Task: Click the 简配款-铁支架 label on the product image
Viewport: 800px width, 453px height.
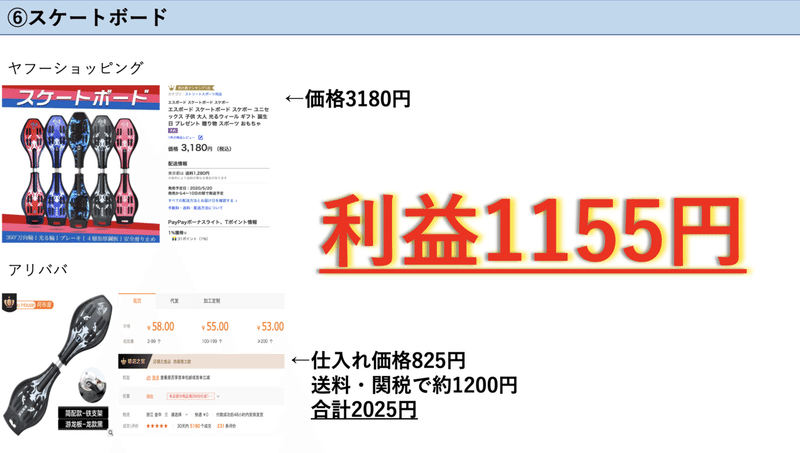Action: coord(84,413)
